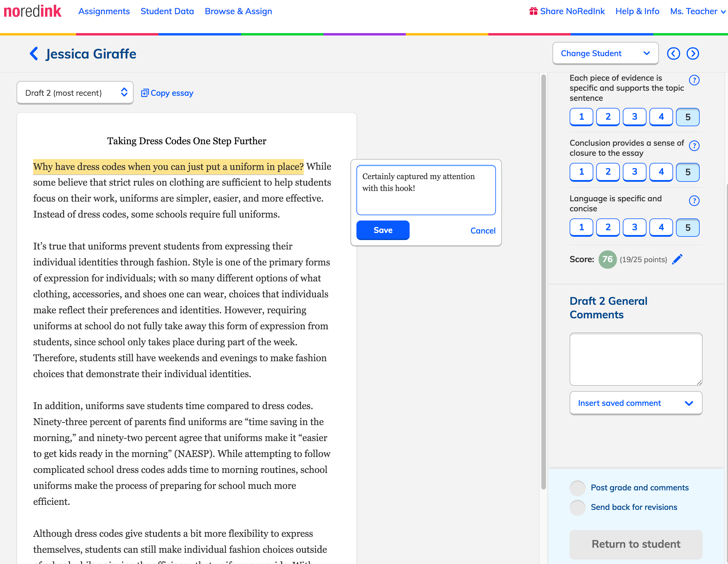Viewport: 728px width, 564px height.
Task: Rate evidence criterion as 5
Action: pyautogui.click(x=688, y=117)
